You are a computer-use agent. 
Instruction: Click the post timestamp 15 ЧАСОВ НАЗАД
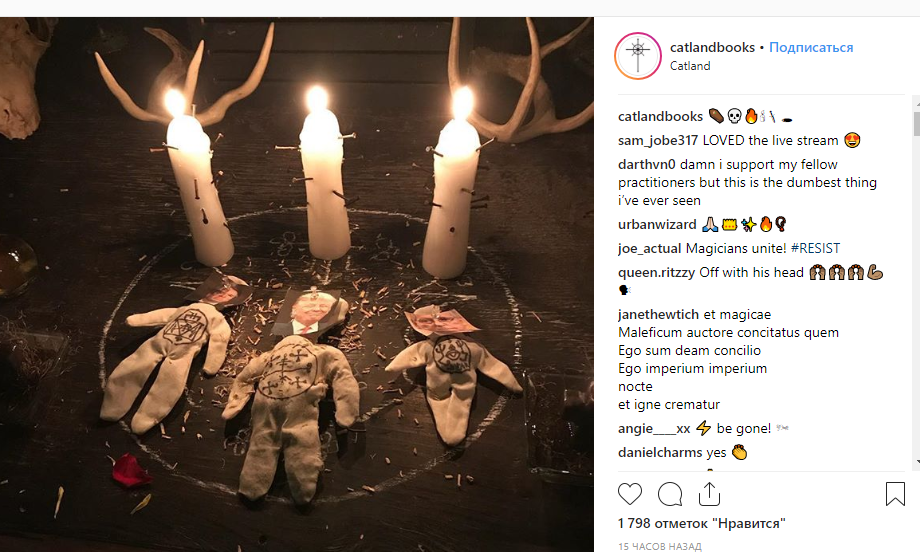pyautogui.click(x=660, y=546)
